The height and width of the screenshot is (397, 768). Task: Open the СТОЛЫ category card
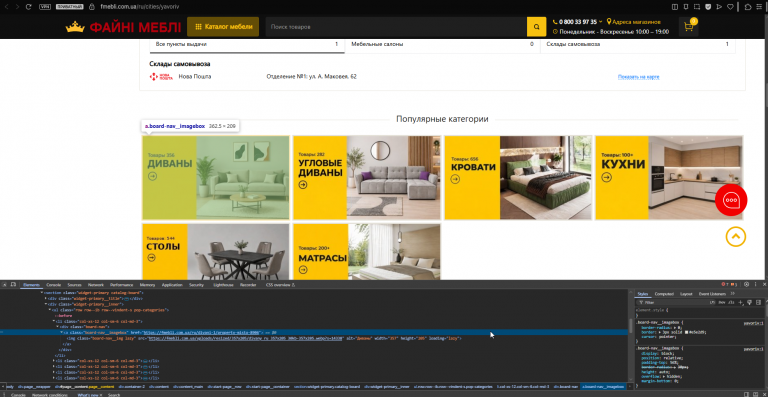[216, 252]
